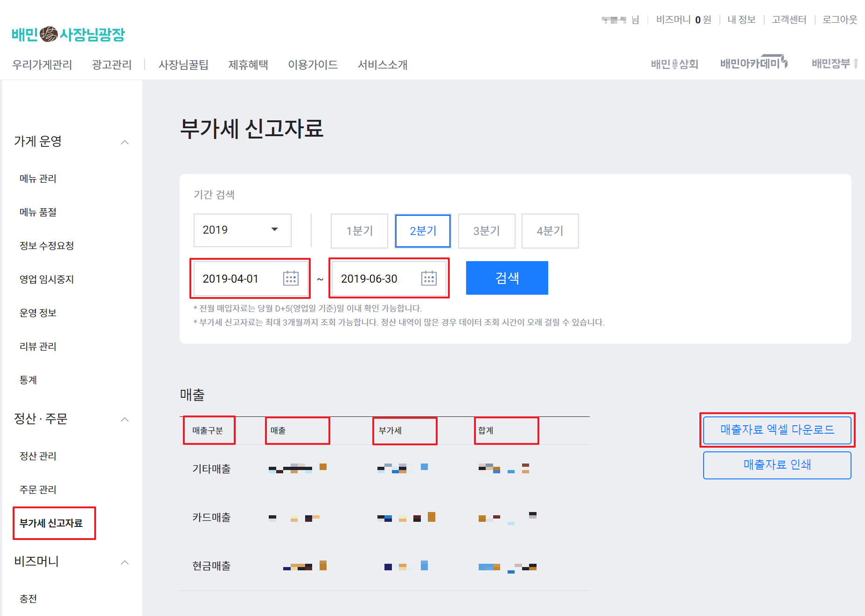Go to 리뷰 관리 in sidebar
This screenshot has width=865, height=616.
(38, 346)
